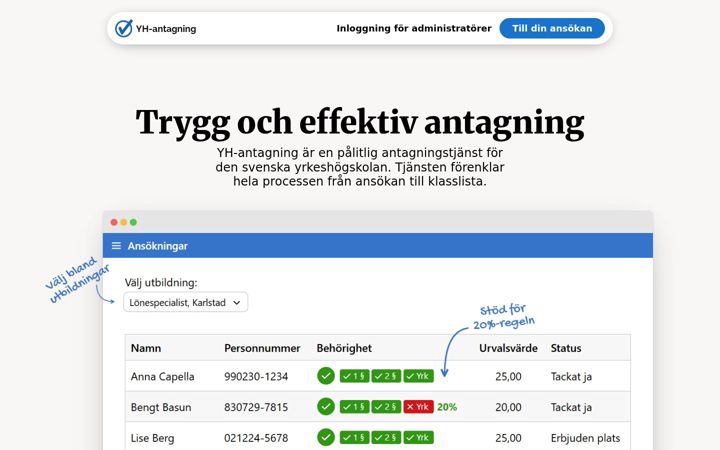
Task: Click the 1 § badge in Lise Berg row
Action: point(354,438)
